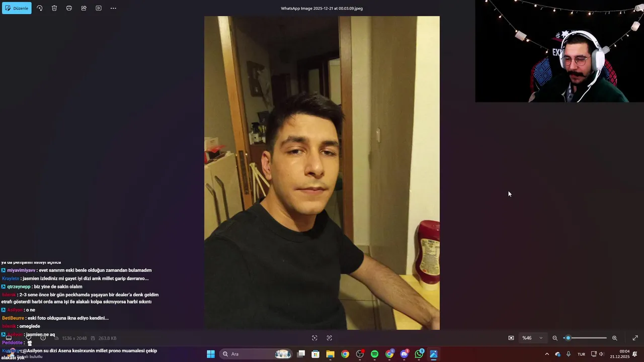Viewport: 644px width, 362px height.
Task: Click the 1536 x 2048 dimensions text
Action: [x=74, y=338]
